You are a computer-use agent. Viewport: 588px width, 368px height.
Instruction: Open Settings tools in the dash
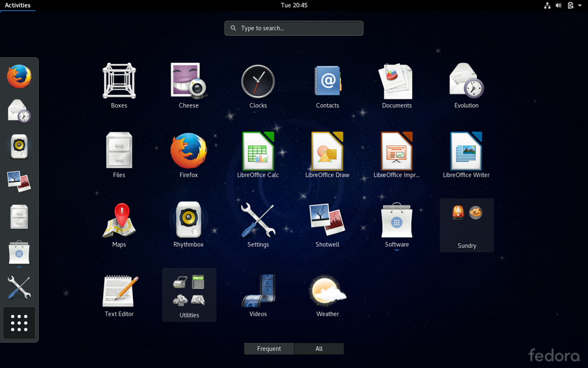pos(19,287)
